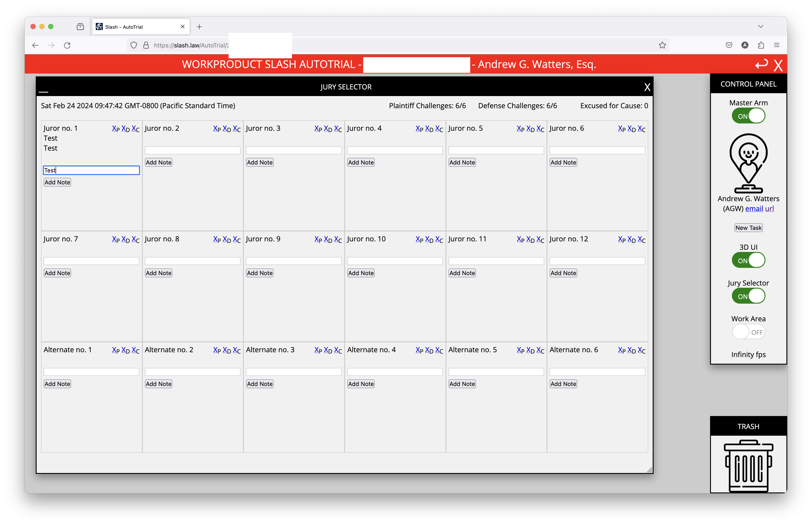812x526 pixels.
Task: Click the attorney avatar figure icon
Action: click(748, 163)
